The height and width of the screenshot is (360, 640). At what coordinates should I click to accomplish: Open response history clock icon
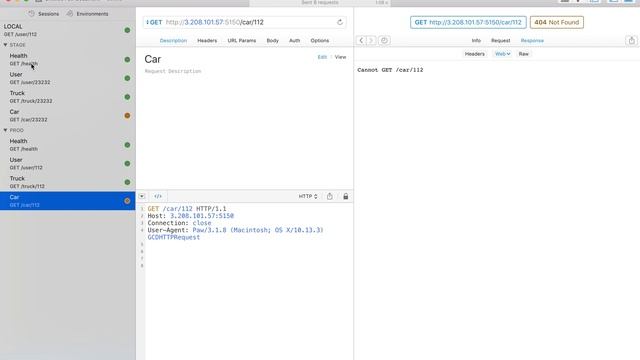pyautogui.click(x=384, y=40)
